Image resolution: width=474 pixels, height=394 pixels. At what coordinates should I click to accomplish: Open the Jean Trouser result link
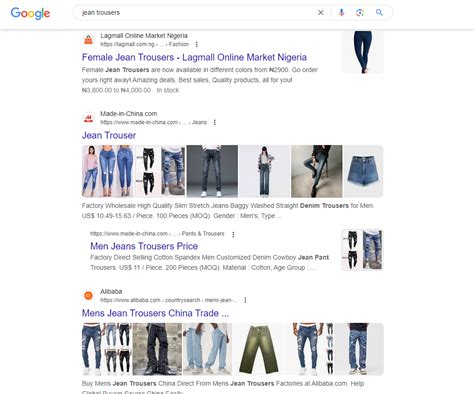(109, 135)
